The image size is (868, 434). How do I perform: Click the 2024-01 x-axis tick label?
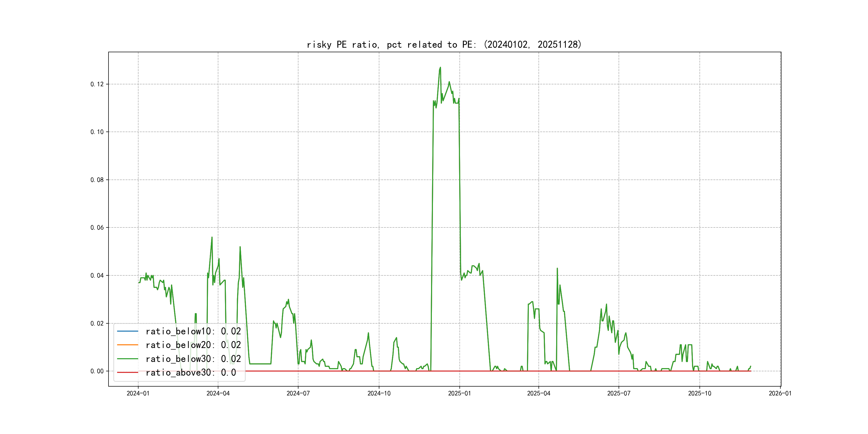tap(138, 393)
